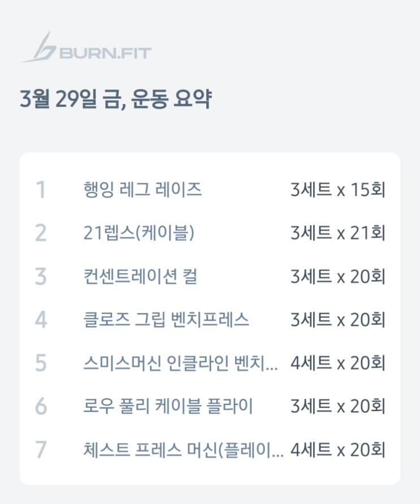Image resolution: width=420 pixels, height=504 pixels.
Task: Open 행잉 레그 레이즈 exercise entry
Action: pyautogui.click(x=142, y=190)
